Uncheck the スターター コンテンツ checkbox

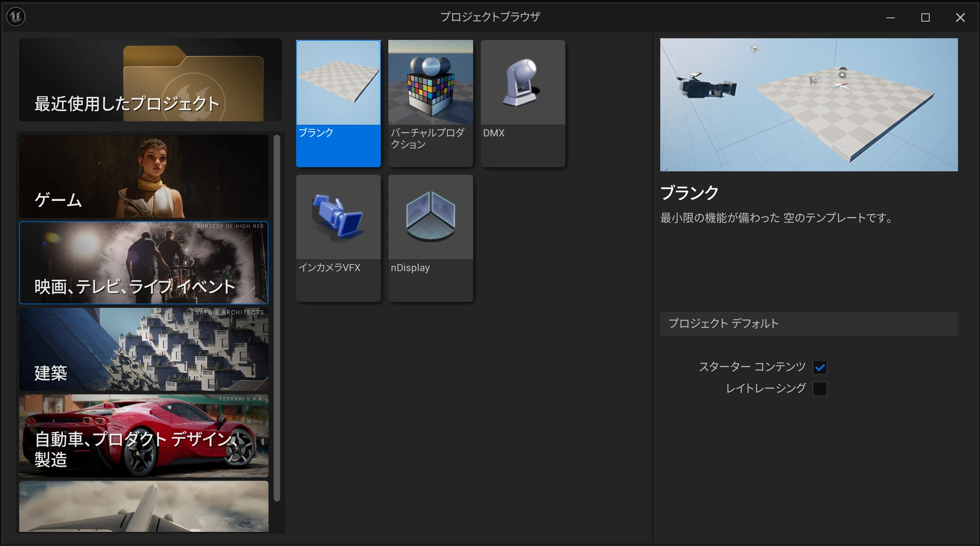[x=820, y=367]
